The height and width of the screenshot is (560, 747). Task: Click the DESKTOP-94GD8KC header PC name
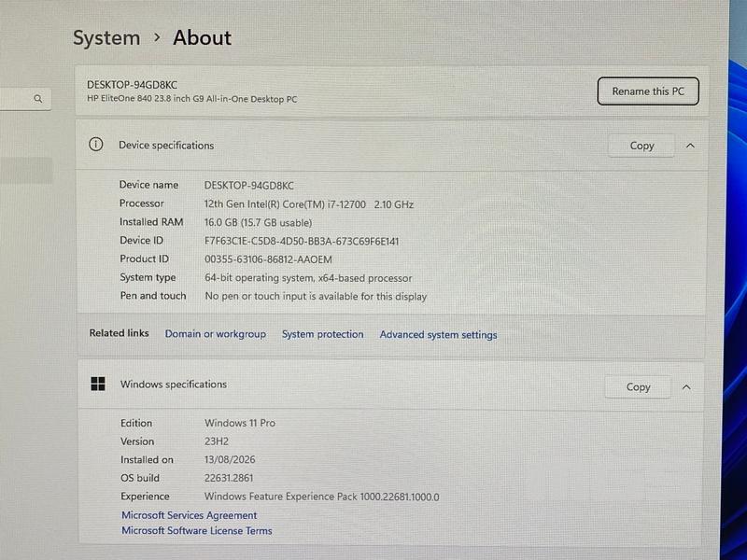point(132,85)
